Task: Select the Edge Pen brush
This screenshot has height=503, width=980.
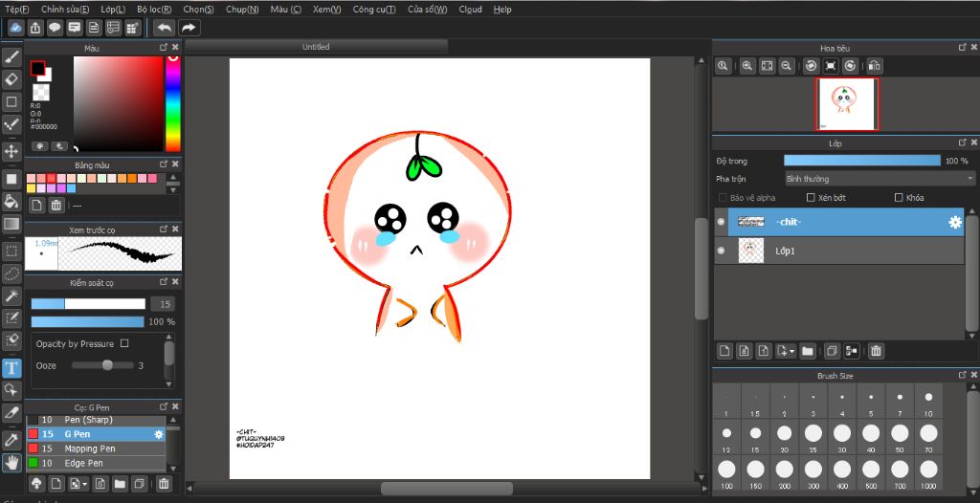Action: (96, 463)
